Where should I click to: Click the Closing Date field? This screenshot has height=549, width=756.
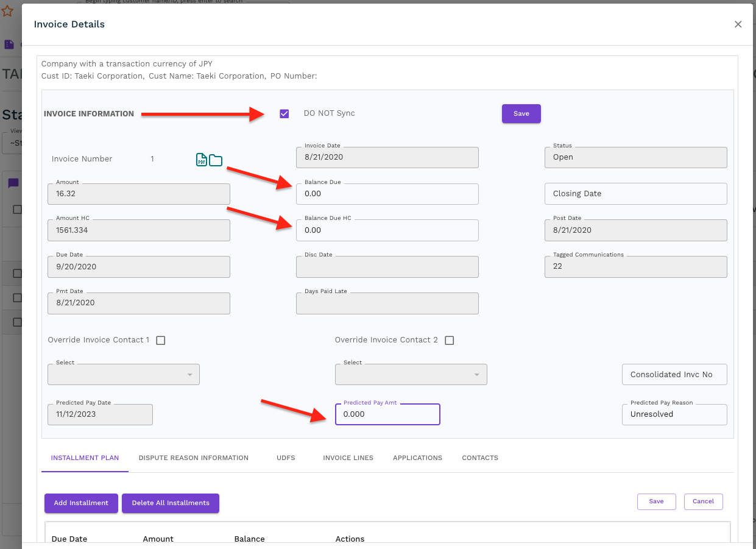(x=635, y=194)
